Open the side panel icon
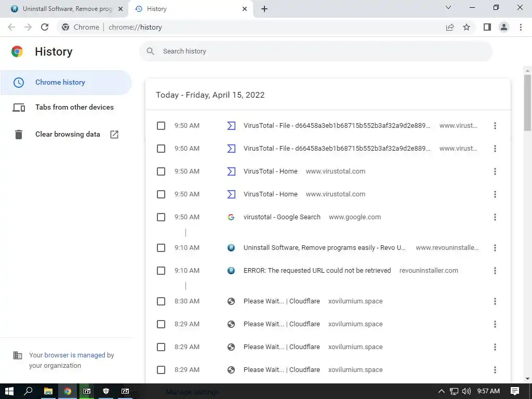The height and width of the screenshot is (399, 532). [x=487, y=27]
